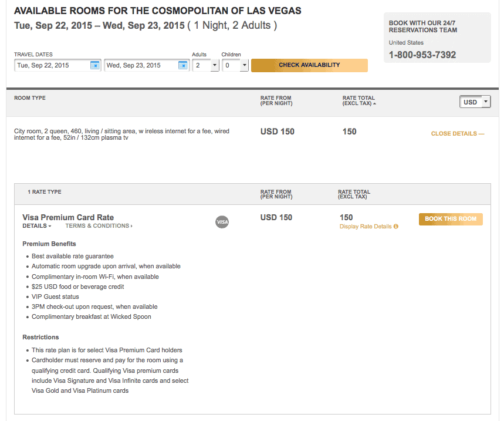Screen dimensions: 504x421
Task: Collapse the Details section under Visa Premium Card Rate
Action: [x=36, y=226]
